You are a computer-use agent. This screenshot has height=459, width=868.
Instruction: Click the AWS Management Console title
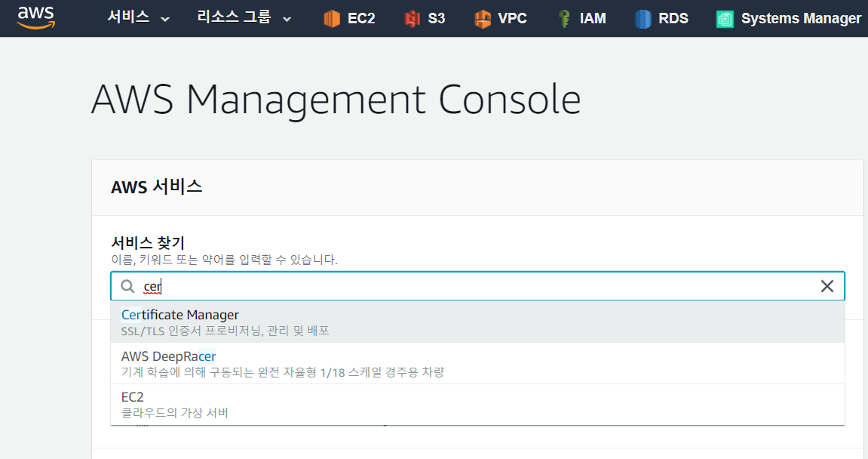[x=336, y=100]
